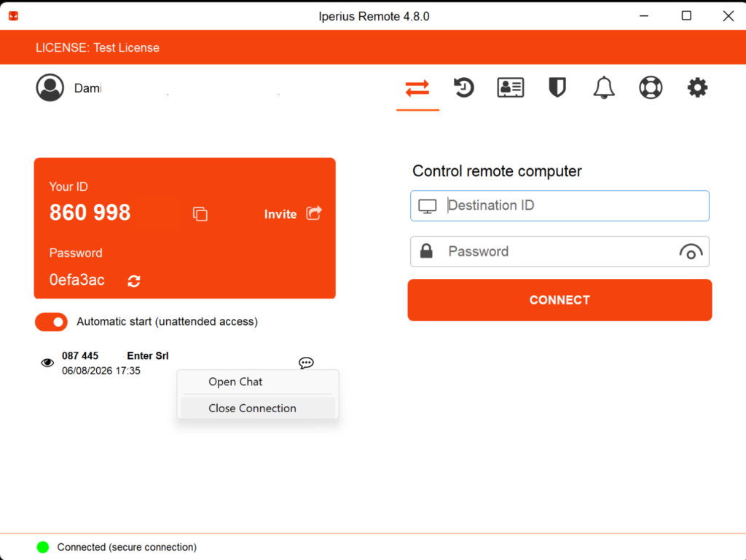746x560 pixels.
Task: Open the notifications bell icon
Action: 604,87
